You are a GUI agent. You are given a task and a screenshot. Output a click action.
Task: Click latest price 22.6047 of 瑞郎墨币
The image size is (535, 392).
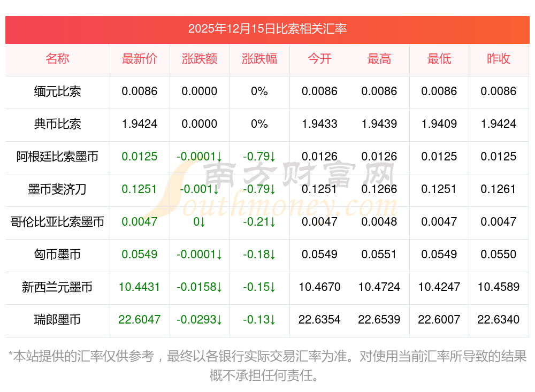point(140,320)
